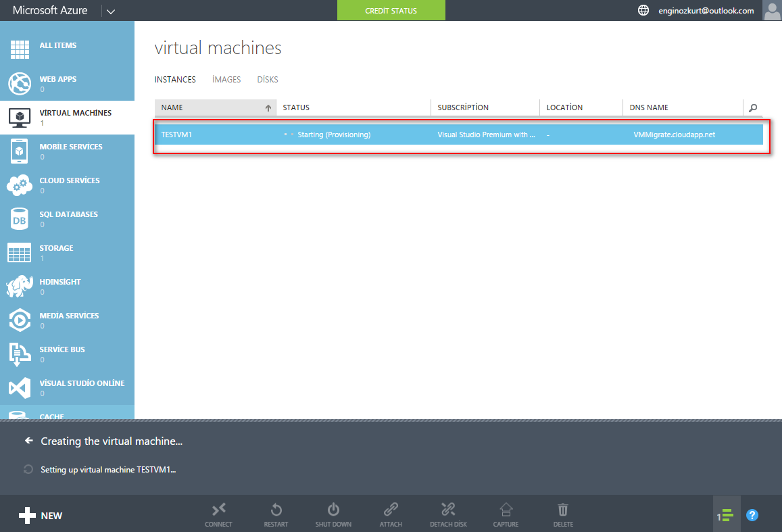
Task: Click VMMigrate.cloudapp.net DNS name
Action: click(x=675, y=135)
